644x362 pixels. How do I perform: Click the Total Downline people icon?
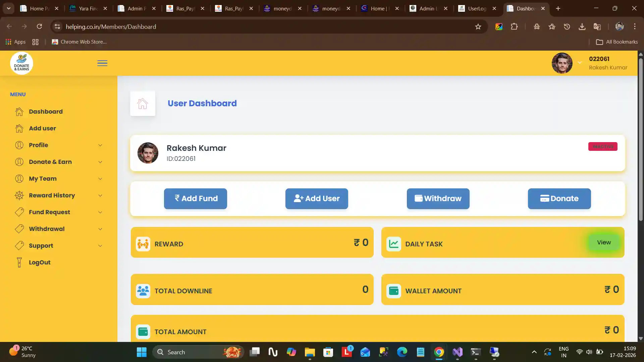(143, 291)
